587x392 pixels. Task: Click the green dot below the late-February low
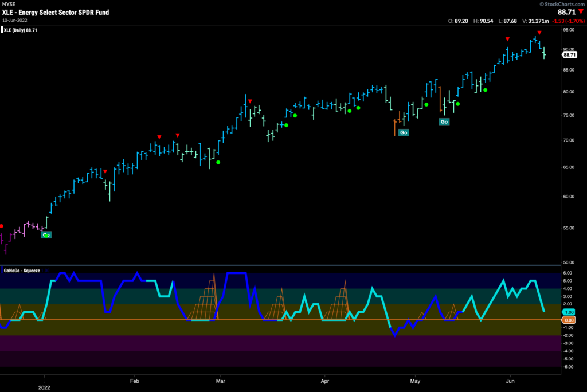point(218,163)
